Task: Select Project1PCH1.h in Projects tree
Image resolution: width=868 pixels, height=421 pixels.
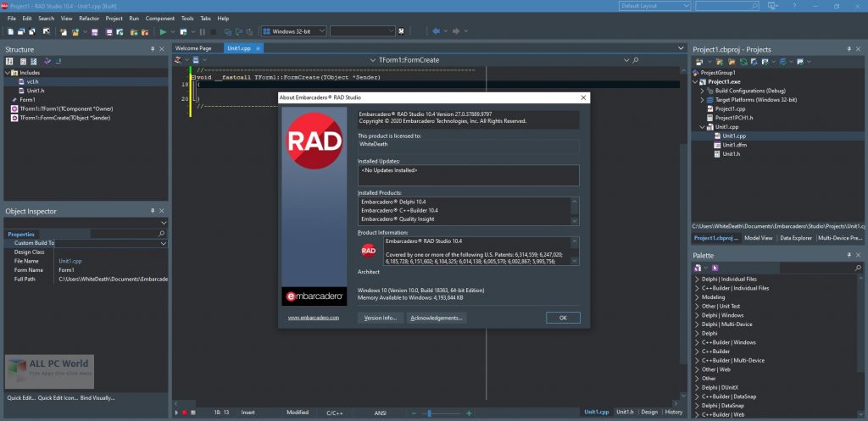Action: [x=734, y=118]
